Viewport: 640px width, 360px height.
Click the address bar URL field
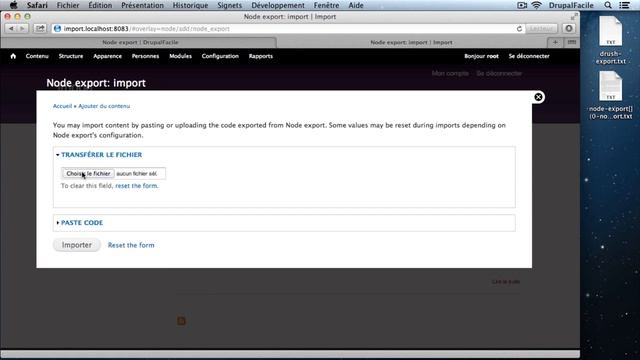coord(286,29)
